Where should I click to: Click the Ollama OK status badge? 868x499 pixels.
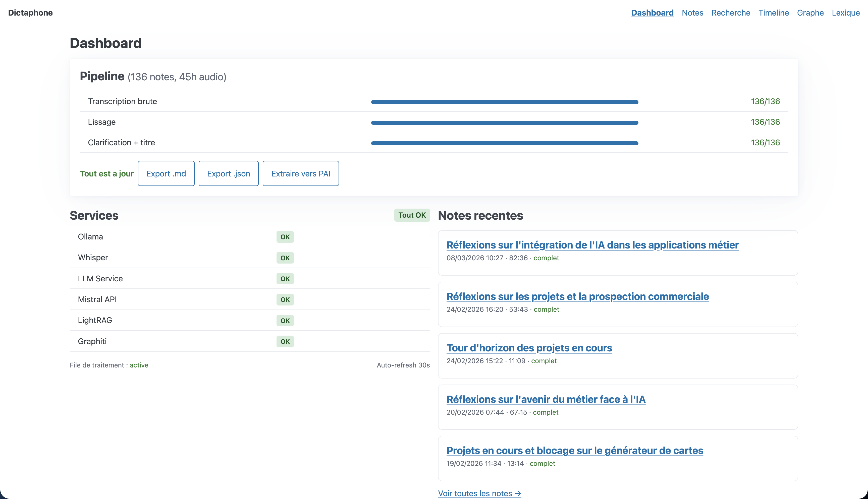tap(285, 237)
